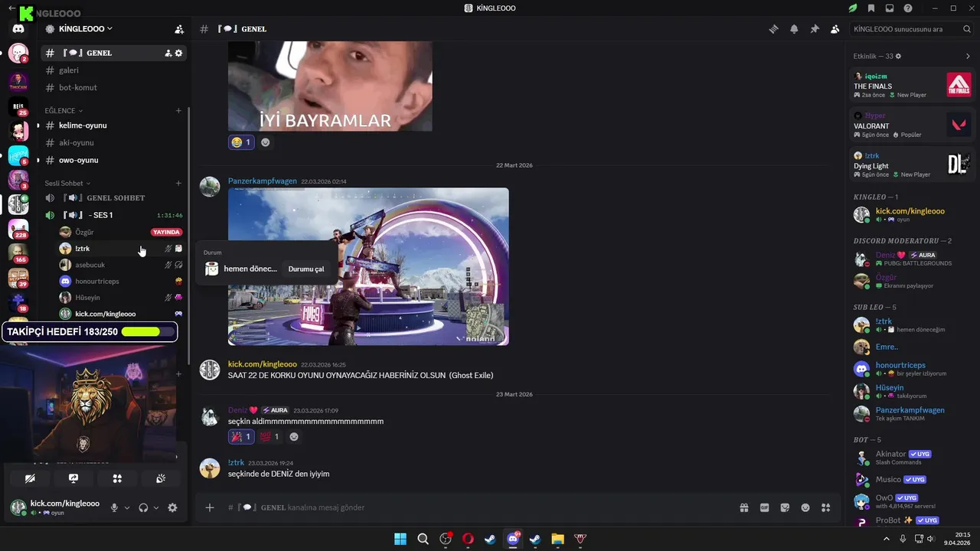Toggle pink hearts reaction on Deniz message
Image resolution: width=980 pixels, height=551 pixels.
tap(269, 436)
